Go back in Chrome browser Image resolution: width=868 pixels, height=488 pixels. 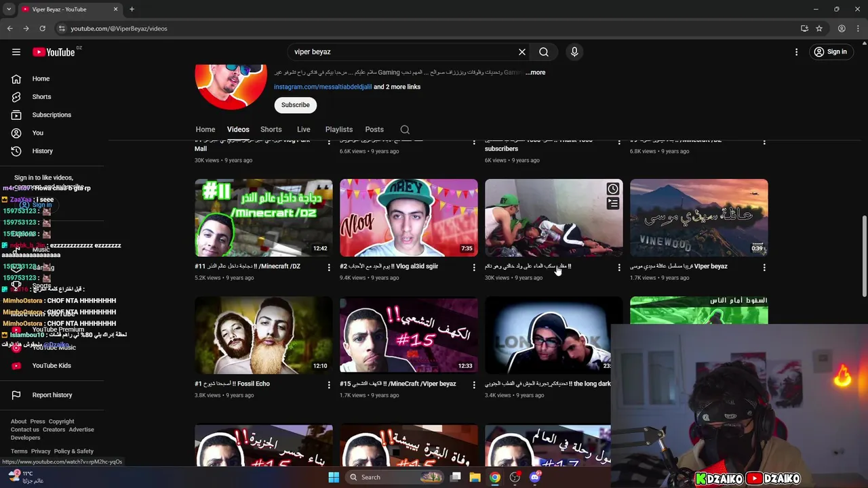click(x=9, y=28)
